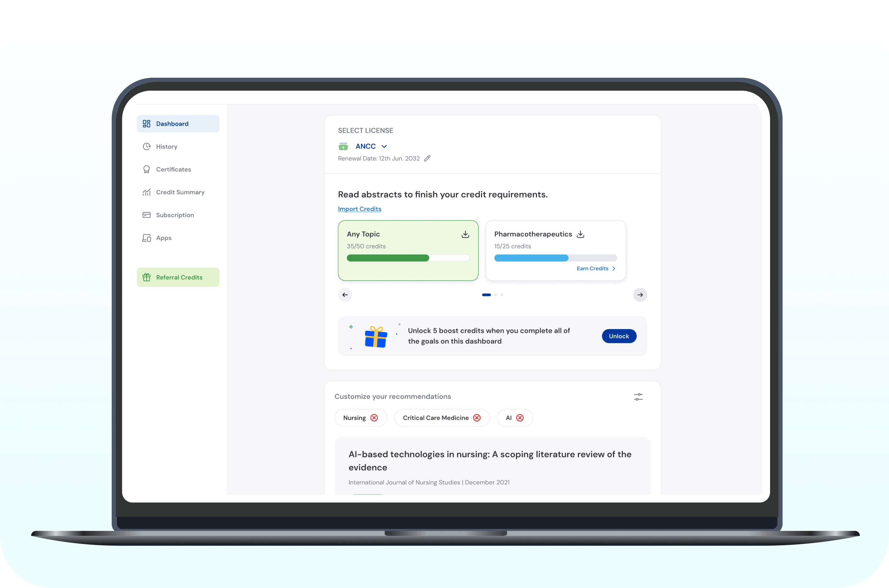Open the History sidebar icon
This screenshot has height=588, width=889.
tap(147, 146)
